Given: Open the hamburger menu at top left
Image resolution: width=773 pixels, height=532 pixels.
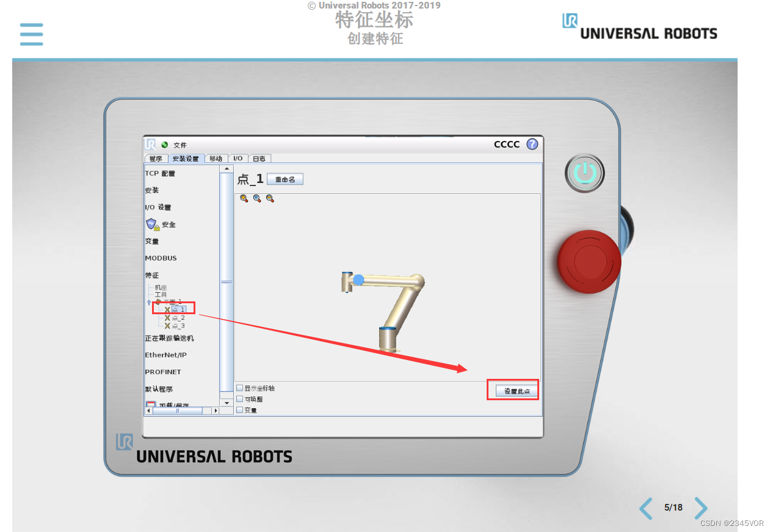Looking at the screenshot, I should pos(32,35).
